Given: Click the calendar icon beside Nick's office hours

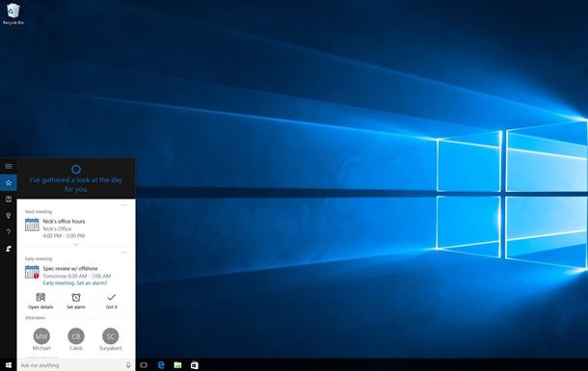Looking at the screenshot, I should click(x=32, y=225).
